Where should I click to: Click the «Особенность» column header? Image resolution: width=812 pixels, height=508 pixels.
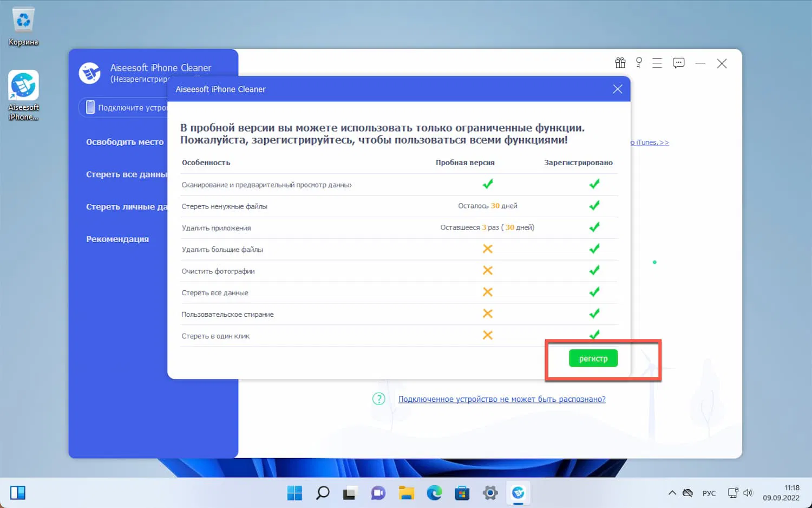(x=206, y=162)
